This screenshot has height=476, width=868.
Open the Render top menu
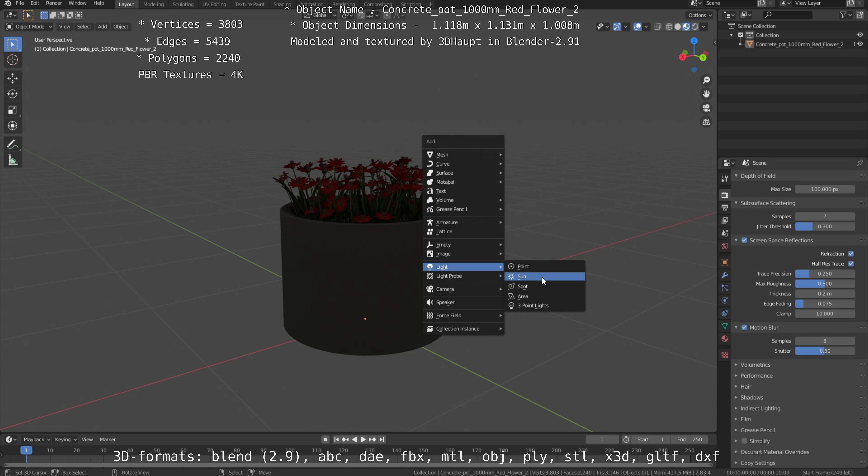pos(54,3)
